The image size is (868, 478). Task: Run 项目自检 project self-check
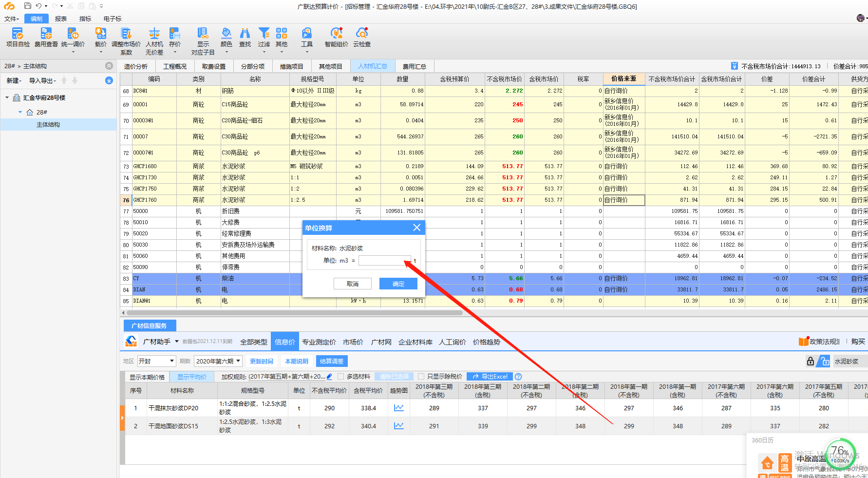18,38
